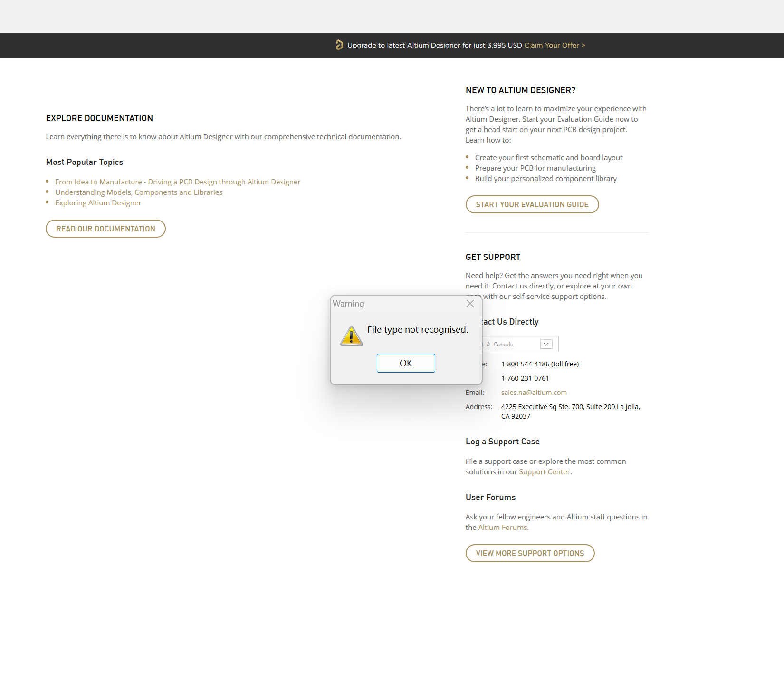
Task: Click the yellow warning triangle icon
Action: pyautogui.click(x=352, y=336)
